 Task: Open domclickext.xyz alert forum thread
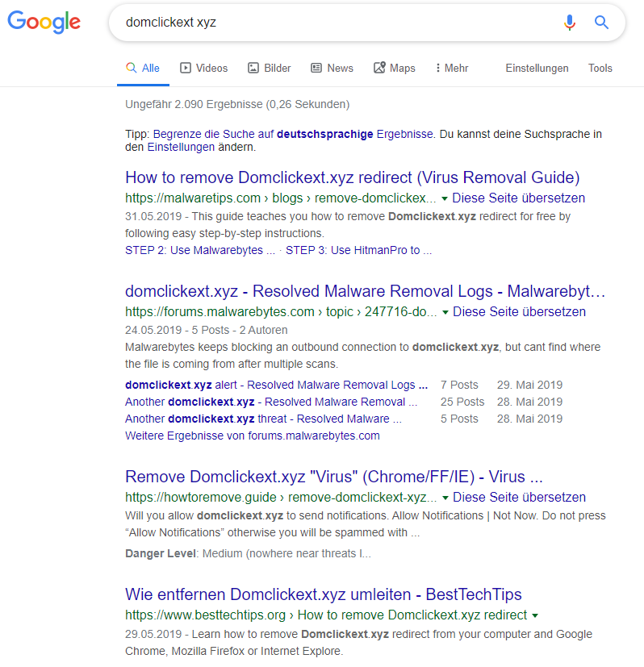[276, 385]
